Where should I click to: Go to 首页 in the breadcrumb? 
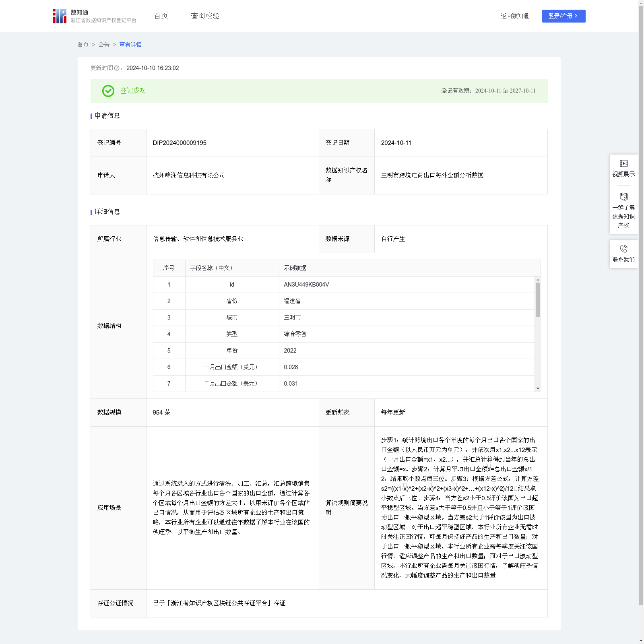(83, 45)
